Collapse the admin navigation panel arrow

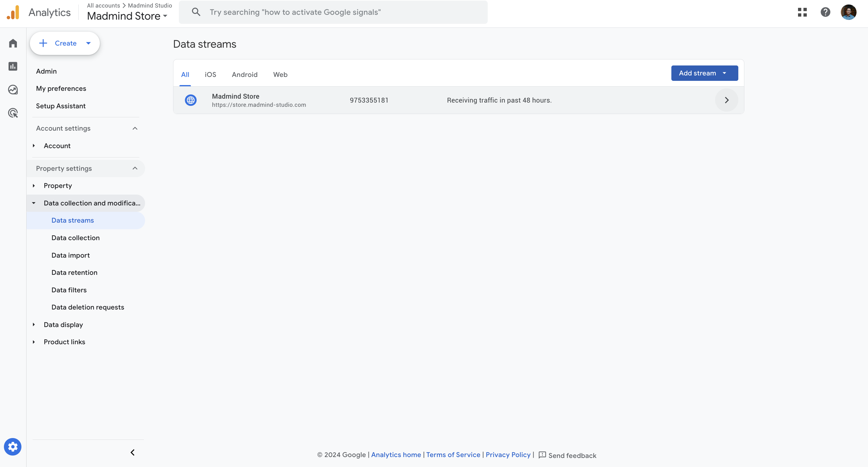tap(133, 453)
